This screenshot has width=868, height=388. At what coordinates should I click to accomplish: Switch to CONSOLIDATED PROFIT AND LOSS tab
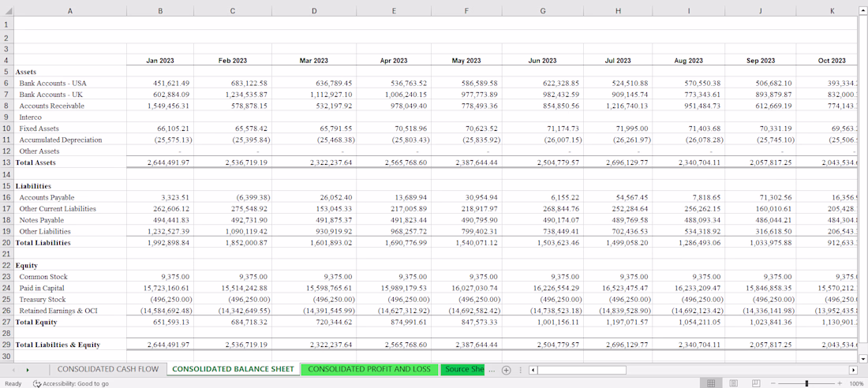pyautogui.click(x=369, y=369)
